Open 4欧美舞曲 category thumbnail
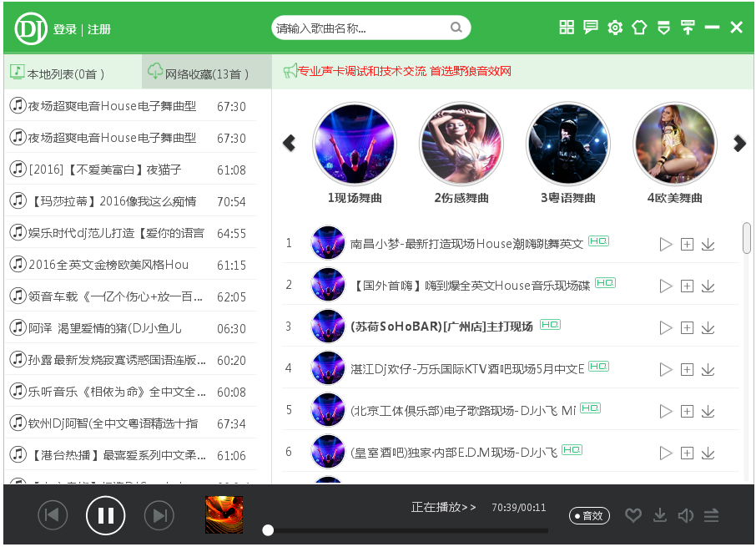The image size is (756, 547). click(675, 144)
